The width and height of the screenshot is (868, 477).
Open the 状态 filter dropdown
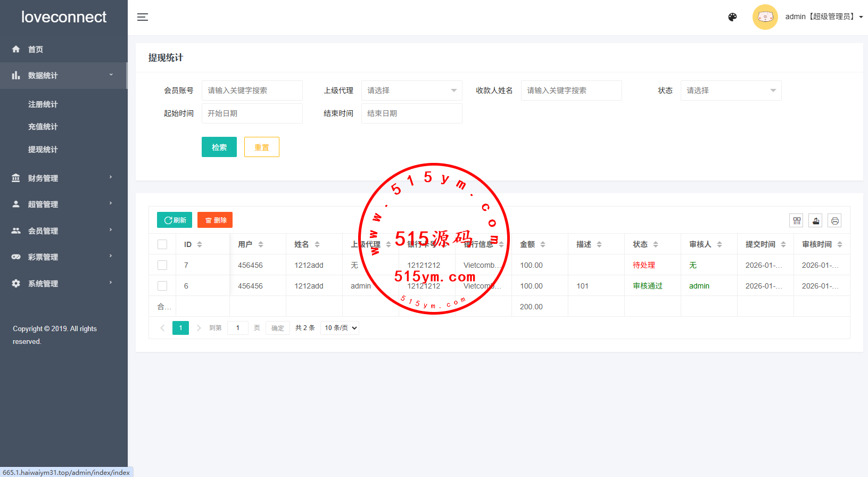pos(731,91)
